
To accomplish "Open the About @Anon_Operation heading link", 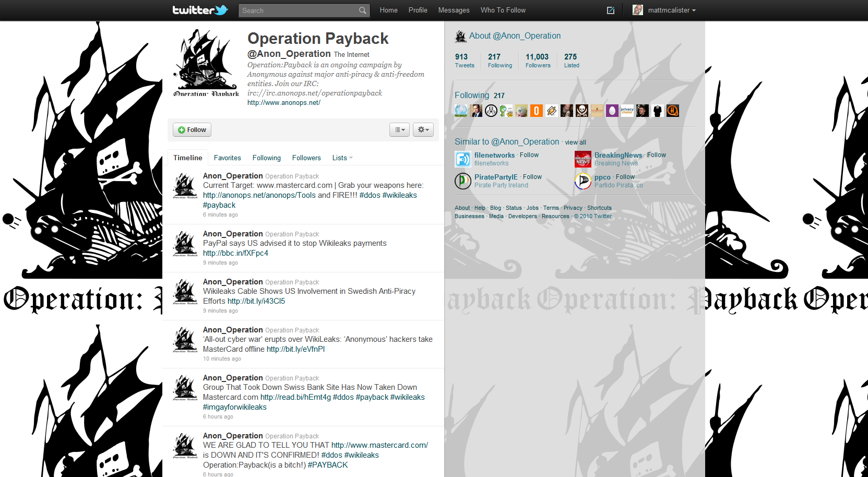I will (515, 36).
